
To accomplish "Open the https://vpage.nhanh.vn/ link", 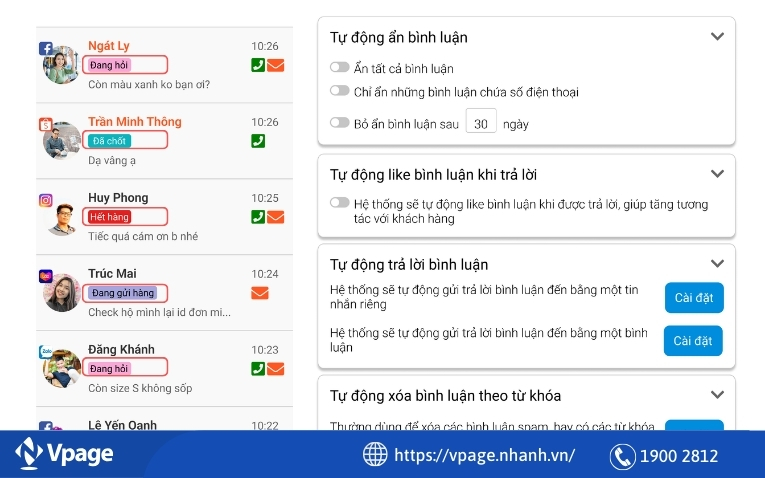I will [x=484, y=455].
